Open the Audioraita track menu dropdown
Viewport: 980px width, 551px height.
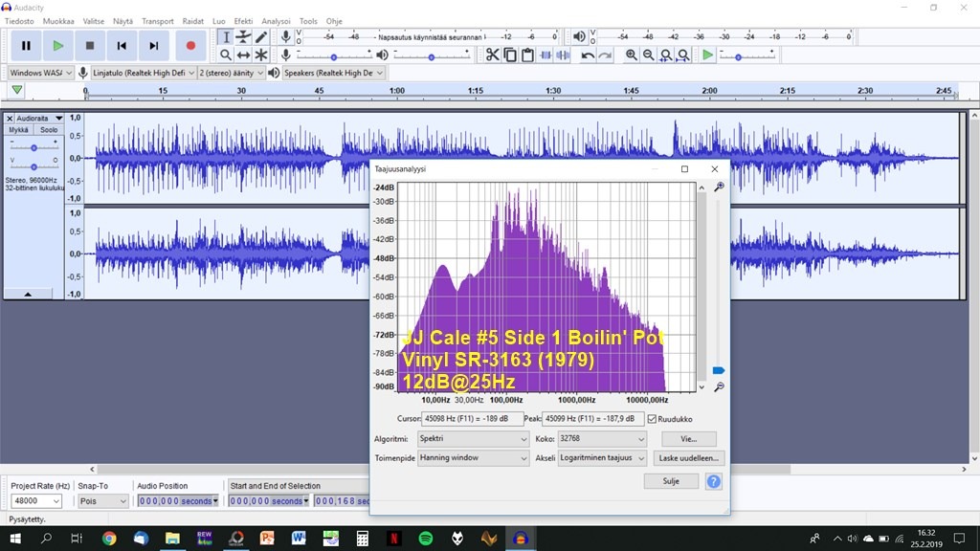tap(39, 118)
